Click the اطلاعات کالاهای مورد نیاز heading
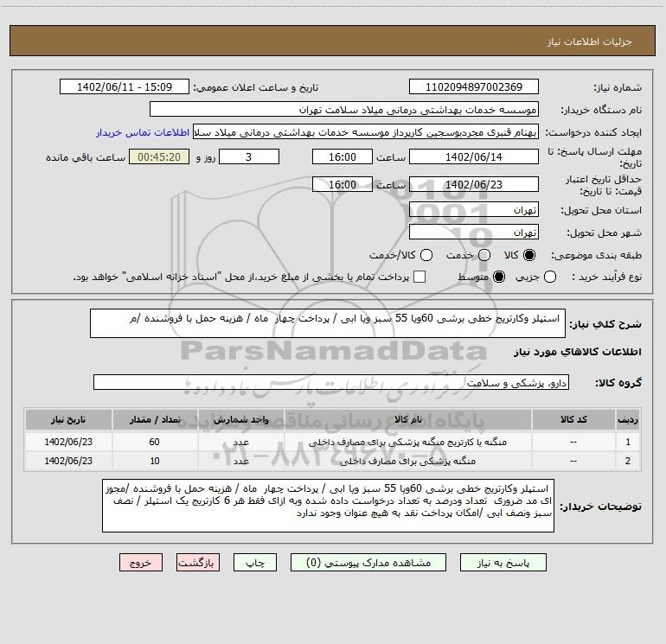666x644 pixels. coord(577,352)
